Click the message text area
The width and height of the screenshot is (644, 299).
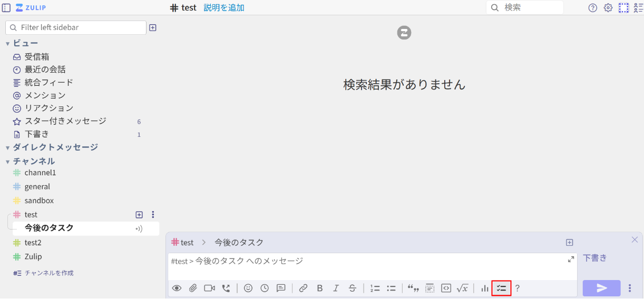click(372, 266)
